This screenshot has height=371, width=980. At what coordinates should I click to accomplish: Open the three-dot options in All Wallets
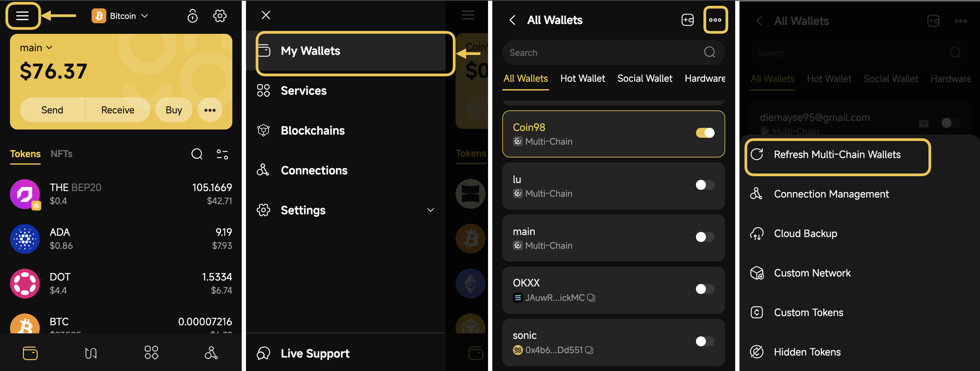click(x=715, y=20)
